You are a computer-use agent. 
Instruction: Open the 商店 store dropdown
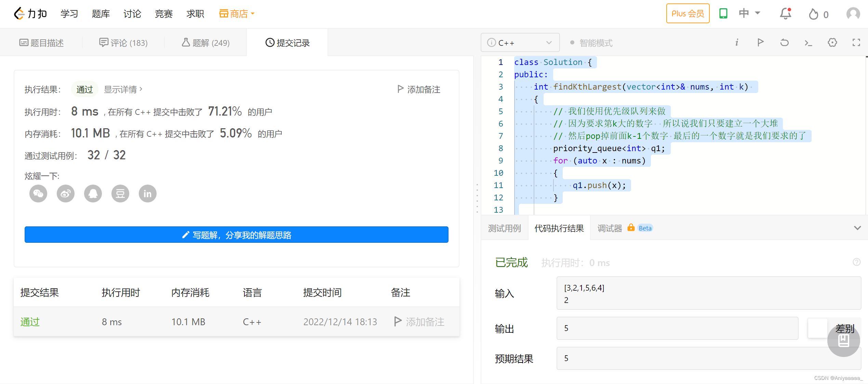(237, 14)
